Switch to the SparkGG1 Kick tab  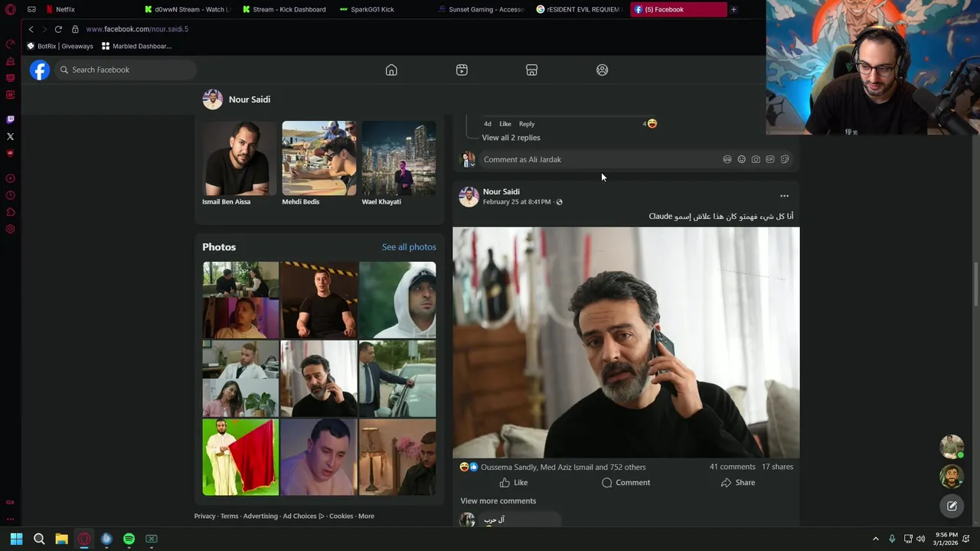point(383,9)
